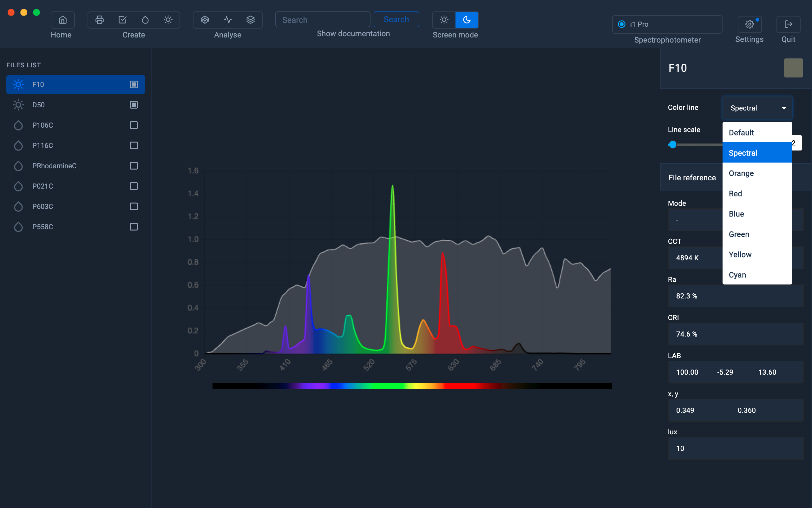Click the lux value 10 field
The image size is (812, 508).
[x=736, y=448]
